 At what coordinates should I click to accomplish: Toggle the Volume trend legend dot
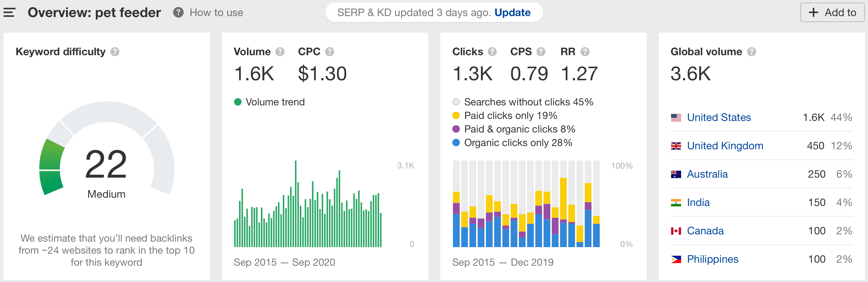point(238,102)
